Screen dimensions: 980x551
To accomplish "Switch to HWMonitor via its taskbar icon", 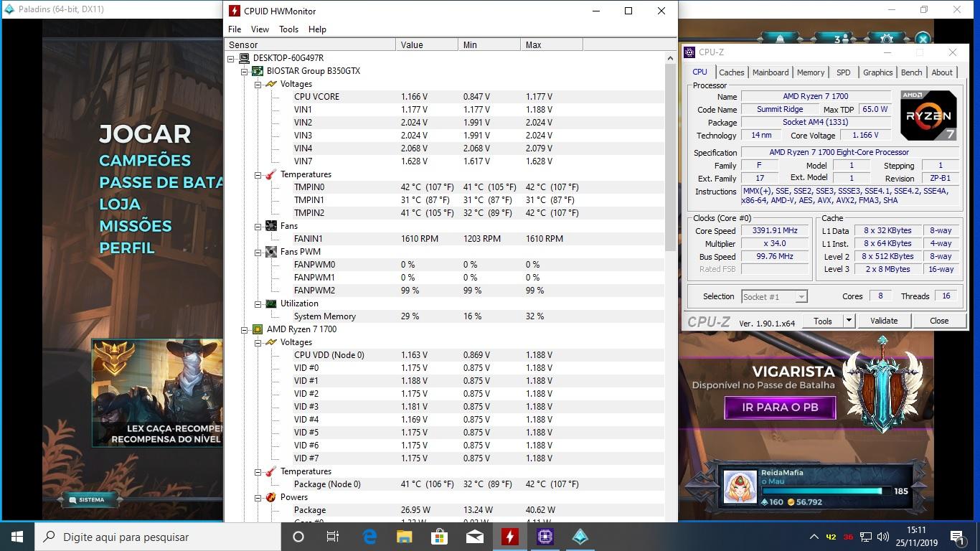I will point(509,537).
